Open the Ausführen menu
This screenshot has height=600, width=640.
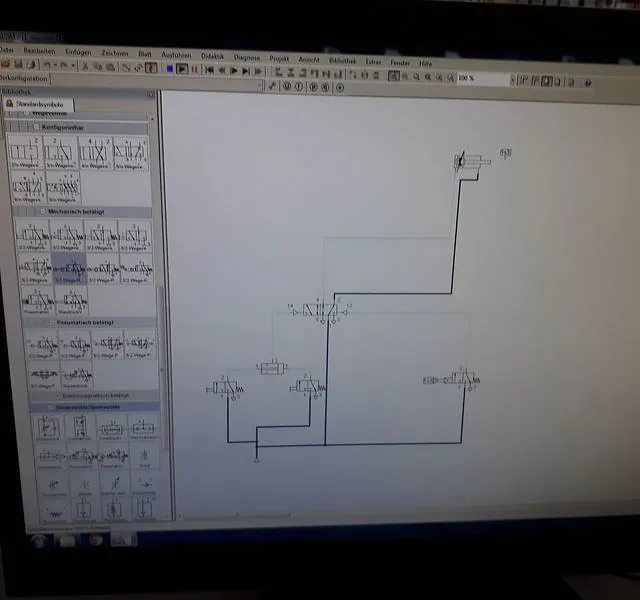click(176, 55)
